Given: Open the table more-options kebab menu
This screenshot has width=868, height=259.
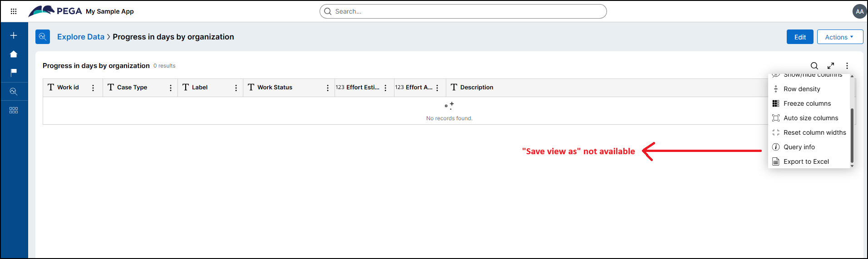Looking at the screenshot, I should coord(847,66).
